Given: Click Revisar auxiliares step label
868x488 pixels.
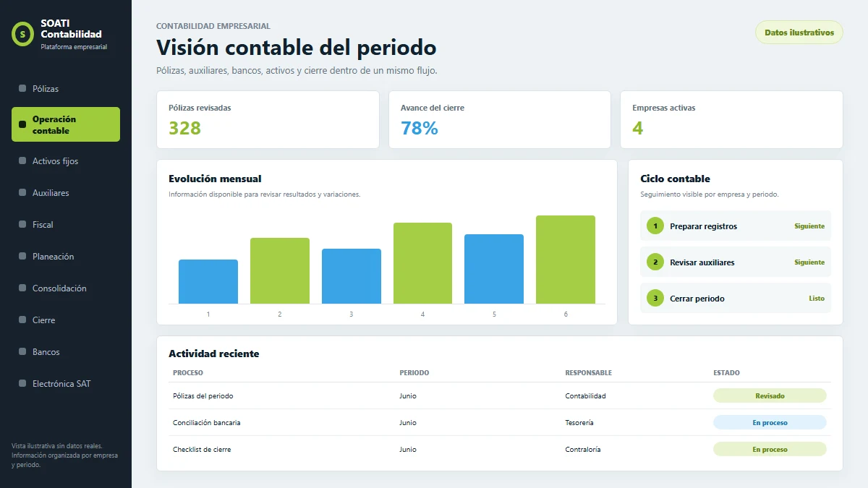Looking at the screenshot, I should pyautogui.click(x=702, y=262).
